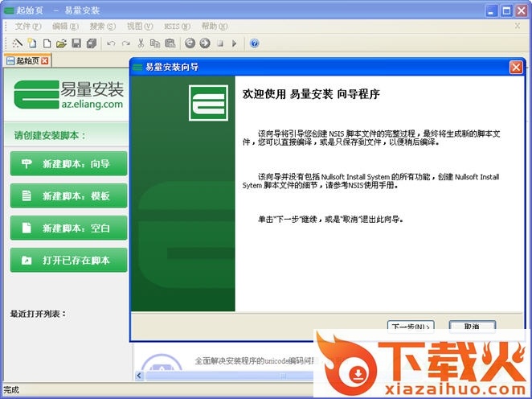This screenshot has height=399, width=532.
Task: Click the copy toolbar icon
Action: click(x=155, y=43)
